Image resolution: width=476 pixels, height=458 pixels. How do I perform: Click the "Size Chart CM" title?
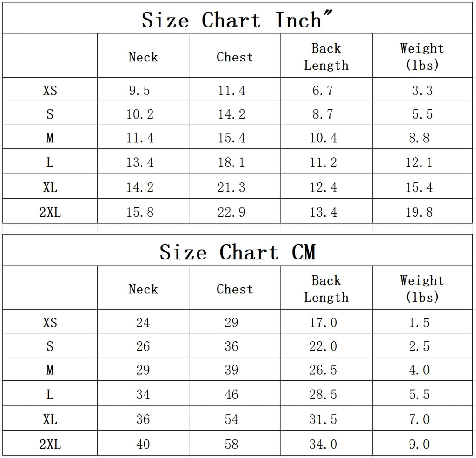click(237, 252)
